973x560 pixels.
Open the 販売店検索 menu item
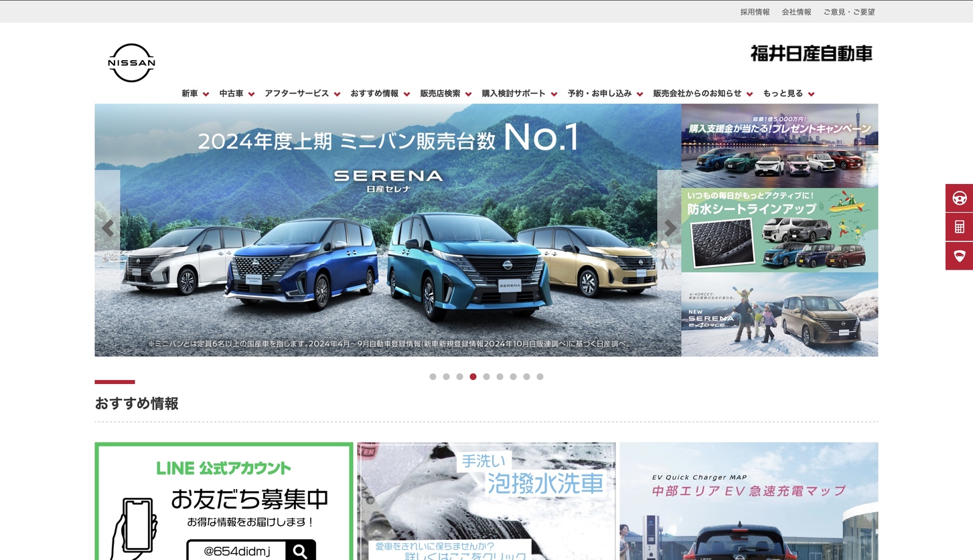coord(440,94)
